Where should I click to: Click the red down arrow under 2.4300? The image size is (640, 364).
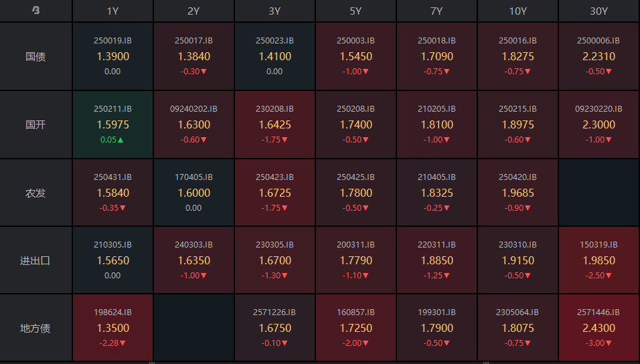click(609, 343)
